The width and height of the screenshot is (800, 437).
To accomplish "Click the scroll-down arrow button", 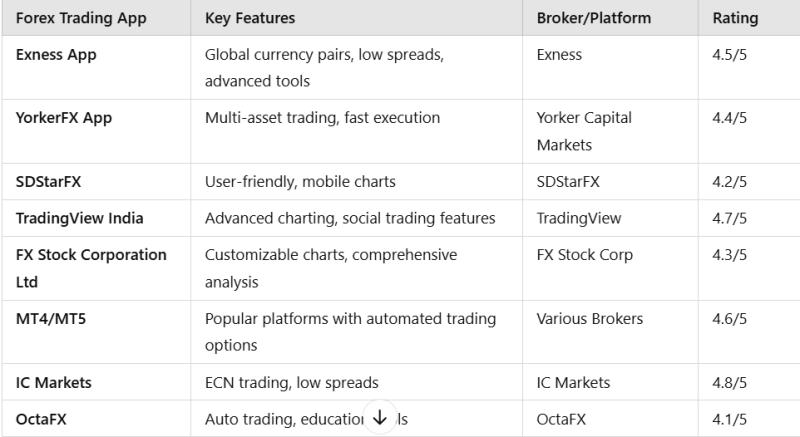I will (x=379, y=417).
